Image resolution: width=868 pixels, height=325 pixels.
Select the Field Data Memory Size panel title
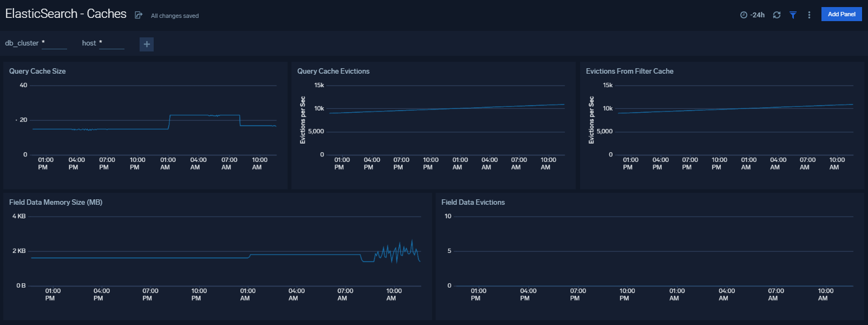56,202
